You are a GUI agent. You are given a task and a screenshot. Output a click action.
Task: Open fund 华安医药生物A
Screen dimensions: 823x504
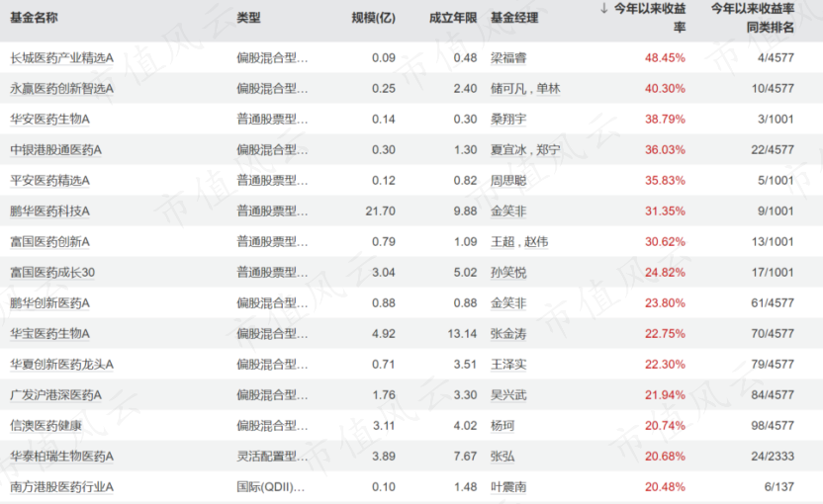click(49, 119)
